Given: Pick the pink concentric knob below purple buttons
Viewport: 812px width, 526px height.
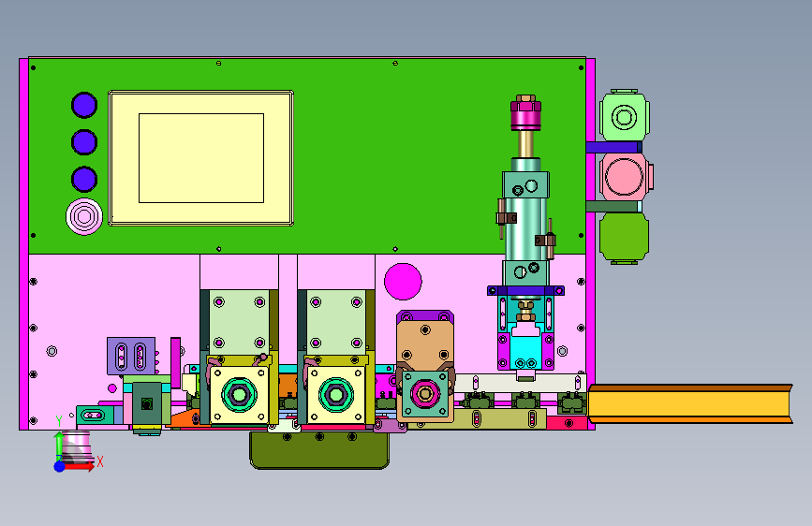Looking at the screenshot, I should 84,216.
